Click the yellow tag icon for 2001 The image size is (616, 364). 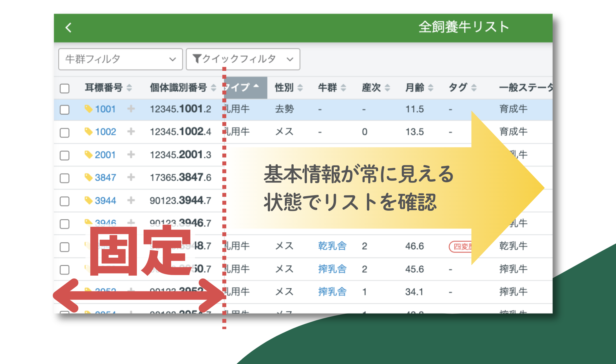pos(89,154)
